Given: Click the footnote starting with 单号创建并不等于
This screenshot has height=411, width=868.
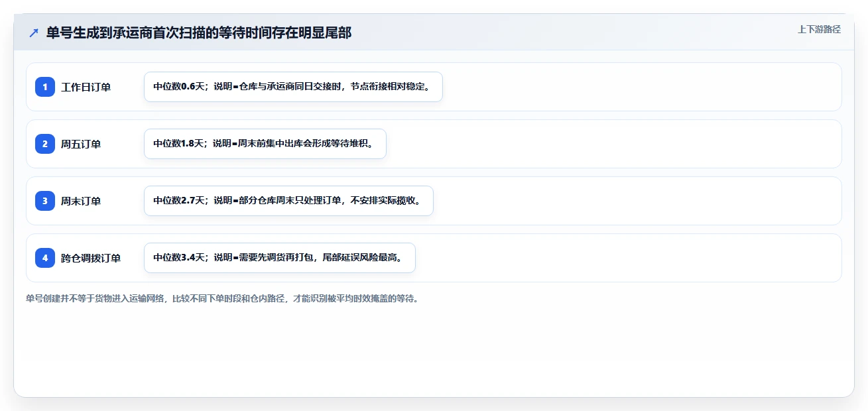Looking at the screenshot, I should coord(222,299).
